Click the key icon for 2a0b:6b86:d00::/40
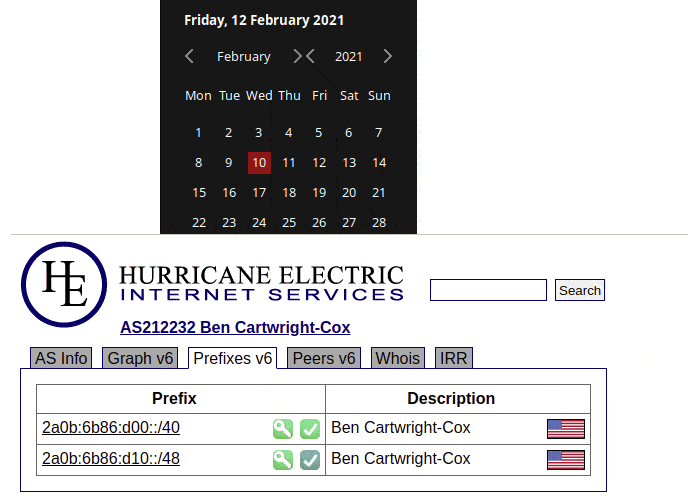 click(x=283, y=429)
